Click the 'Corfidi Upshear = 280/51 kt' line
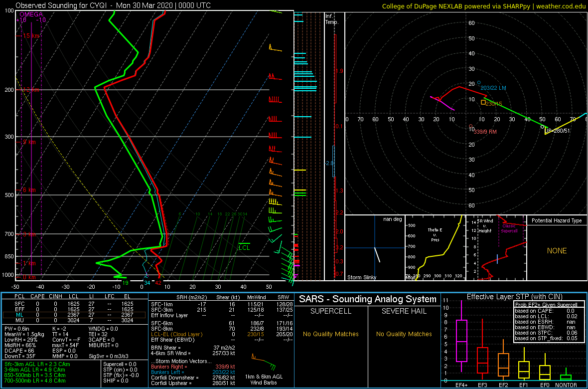The height and width of the screenshot is (389, 588). pyautogui.click(x=193, y=383)
